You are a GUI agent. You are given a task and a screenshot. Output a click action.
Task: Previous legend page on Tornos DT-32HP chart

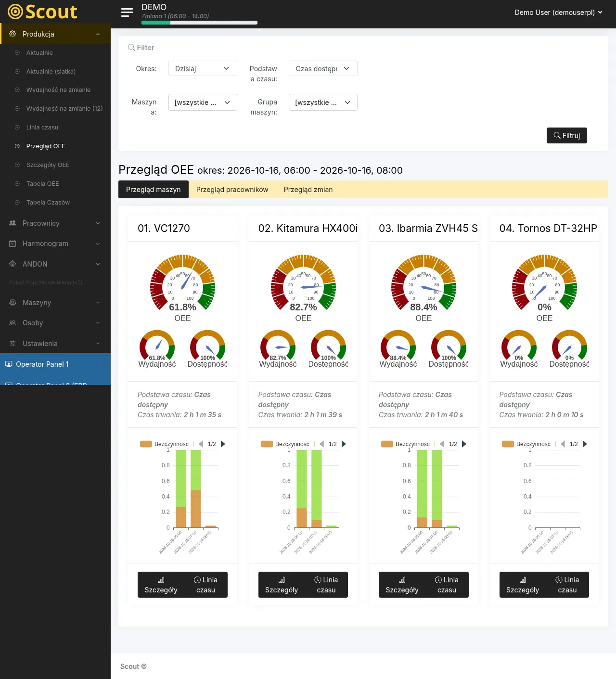click(563, 444)
